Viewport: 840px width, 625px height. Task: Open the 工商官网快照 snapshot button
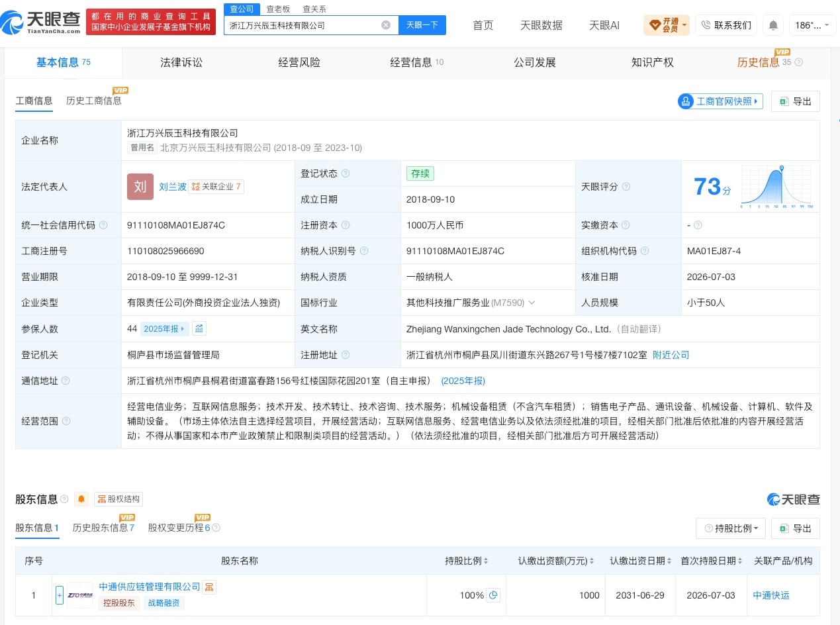[x=720, y=101]
